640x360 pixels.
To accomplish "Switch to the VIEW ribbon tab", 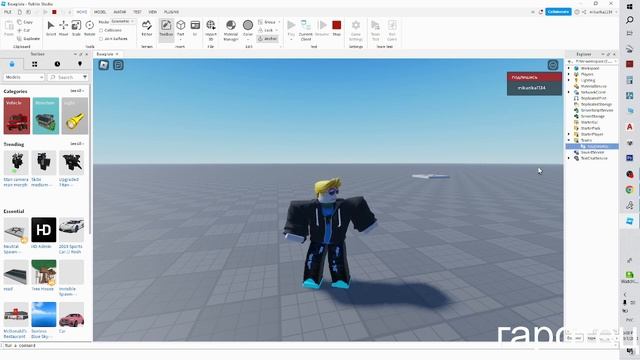I will point(153,12).
